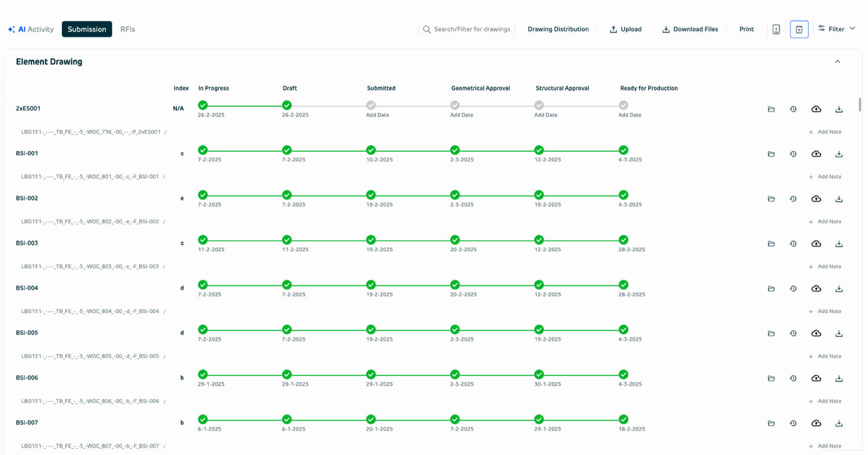Cloud upload icon for 2xES001 row
The image size is (868, 455).
pos(816,109)
